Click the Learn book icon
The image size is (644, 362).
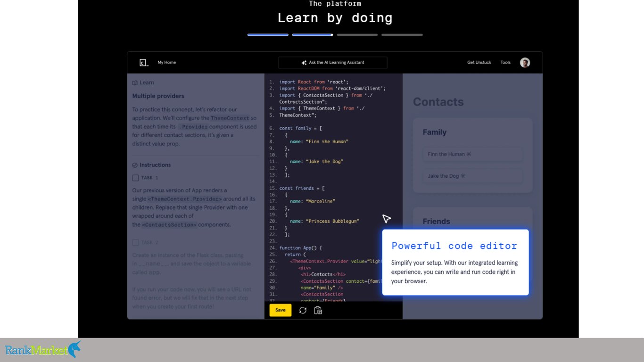click(x=135, y=83)
